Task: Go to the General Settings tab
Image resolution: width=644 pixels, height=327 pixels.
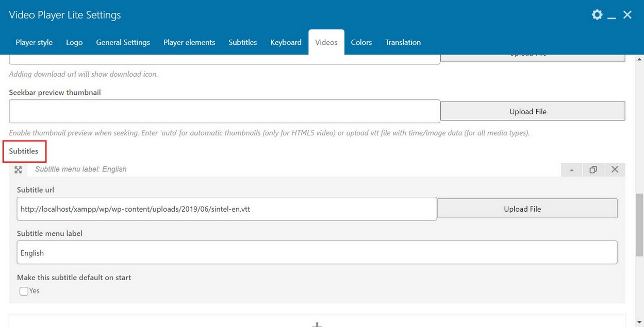Action: (x=123, y=42)
